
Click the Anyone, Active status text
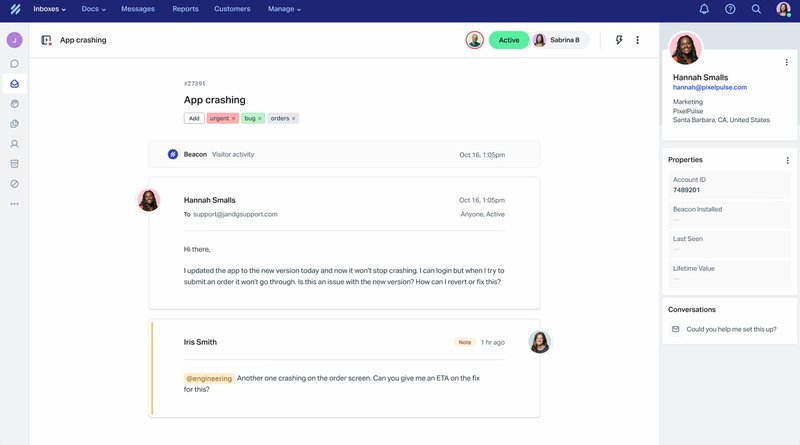coord(482,214)
